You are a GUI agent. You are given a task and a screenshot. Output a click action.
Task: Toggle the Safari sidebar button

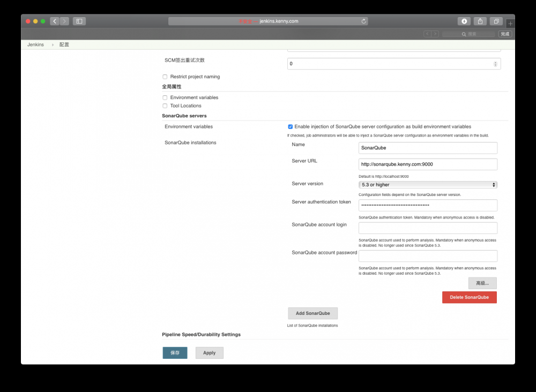(79, 21)
